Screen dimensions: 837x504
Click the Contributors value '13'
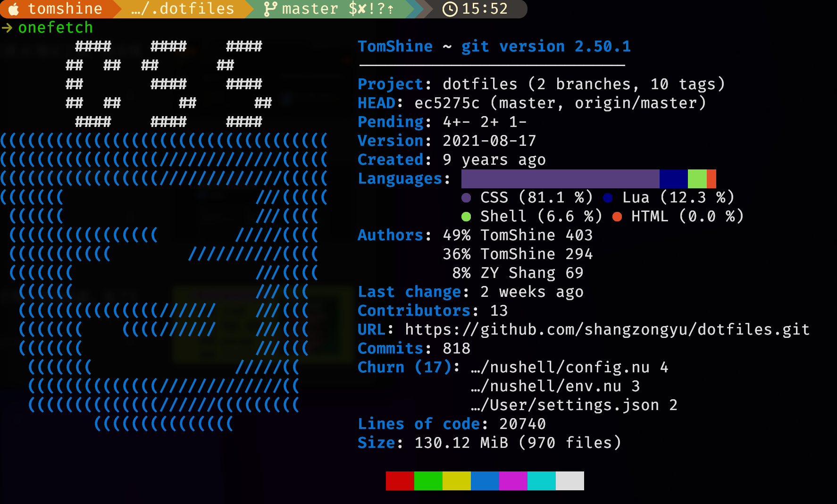coord(499,311)
